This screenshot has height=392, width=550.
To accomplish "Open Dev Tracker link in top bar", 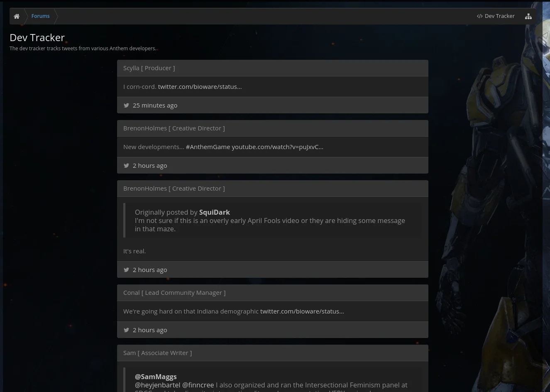I will tap(500, 16).
